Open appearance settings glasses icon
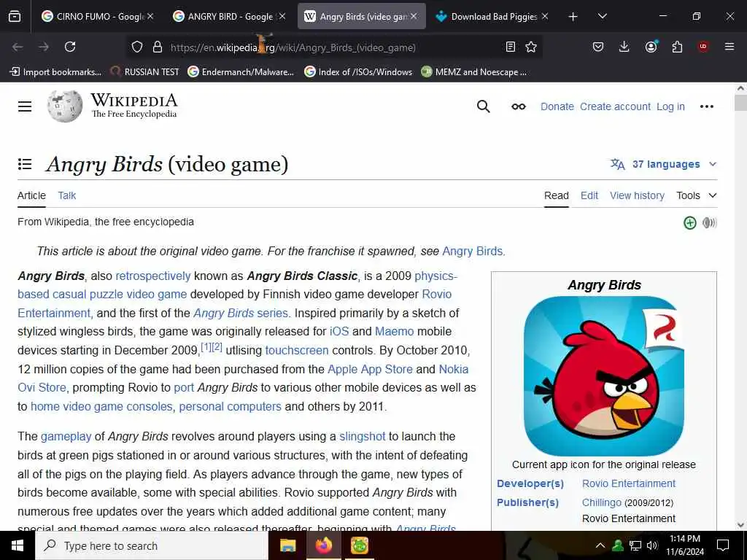This screenshot has height=560, width=747. [x=519, y=106]
